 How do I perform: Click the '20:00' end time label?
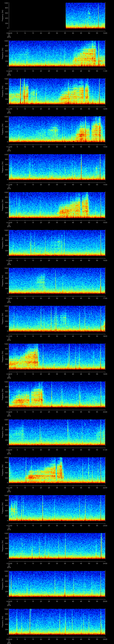[105, 412]
